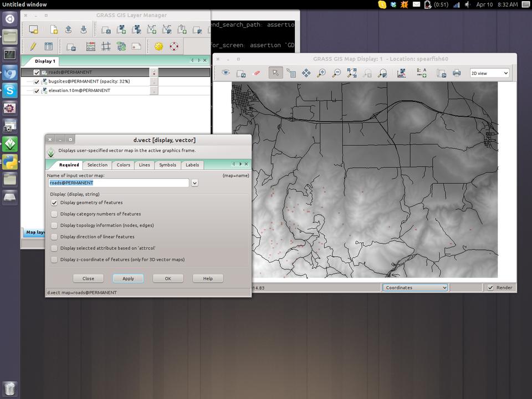Viewport: 532px width, 399px height.
Task: Select the Pan tool in map display
Action: pyautogui.click(x=306, y=73)
